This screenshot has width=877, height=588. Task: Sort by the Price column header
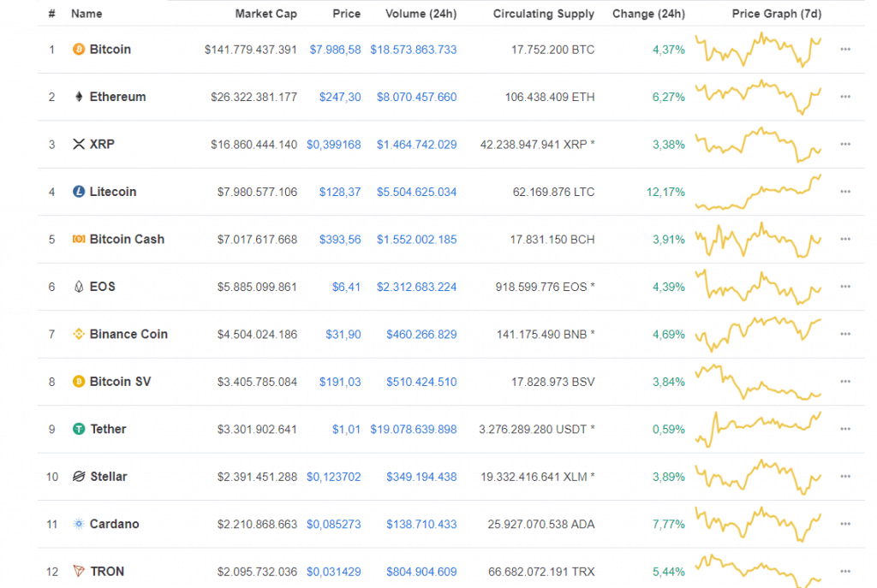point(346,14)
